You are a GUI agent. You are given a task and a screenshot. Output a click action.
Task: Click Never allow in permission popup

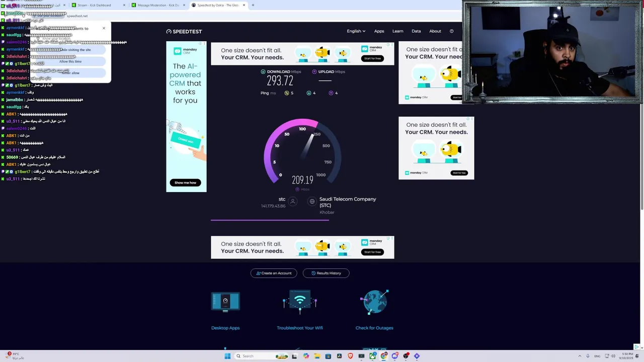[x=70, y=73]
